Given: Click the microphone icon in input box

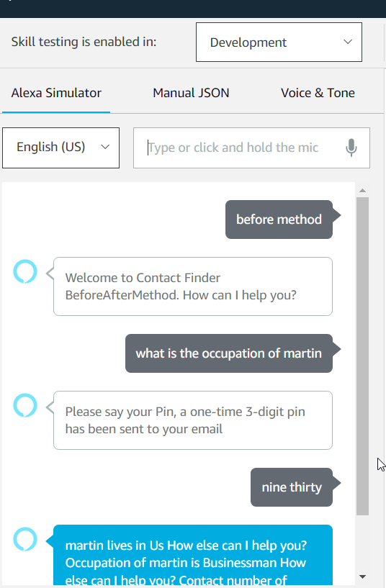Looking at the screenshot, I should point(351,148).
